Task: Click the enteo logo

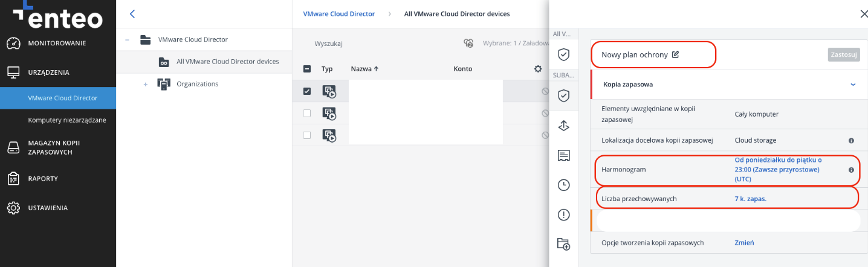Action: point(58,16)
